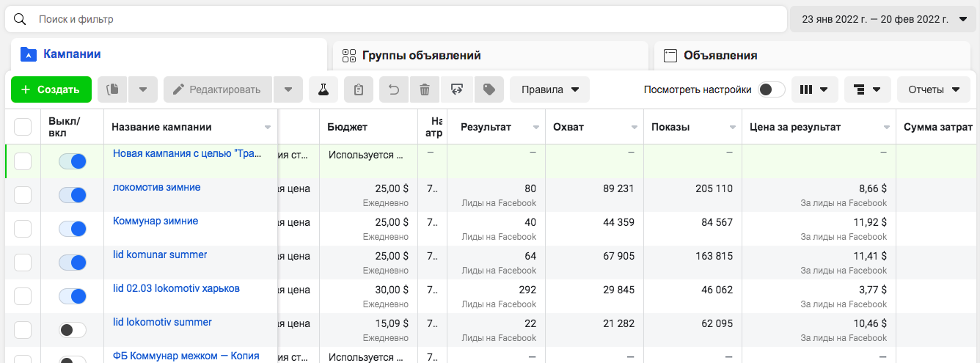
Task: Click the breakdown rows icon
Action: point(859,89)
